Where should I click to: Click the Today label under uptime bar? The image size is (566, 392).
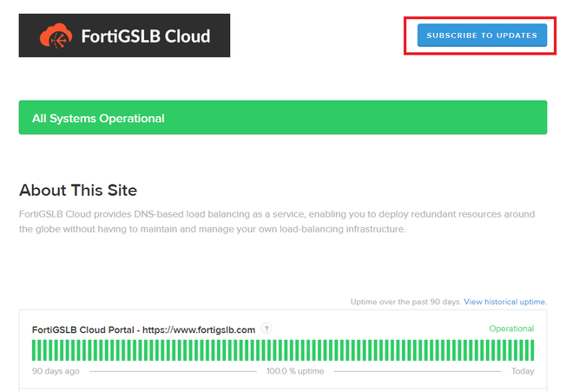(523, 371)
